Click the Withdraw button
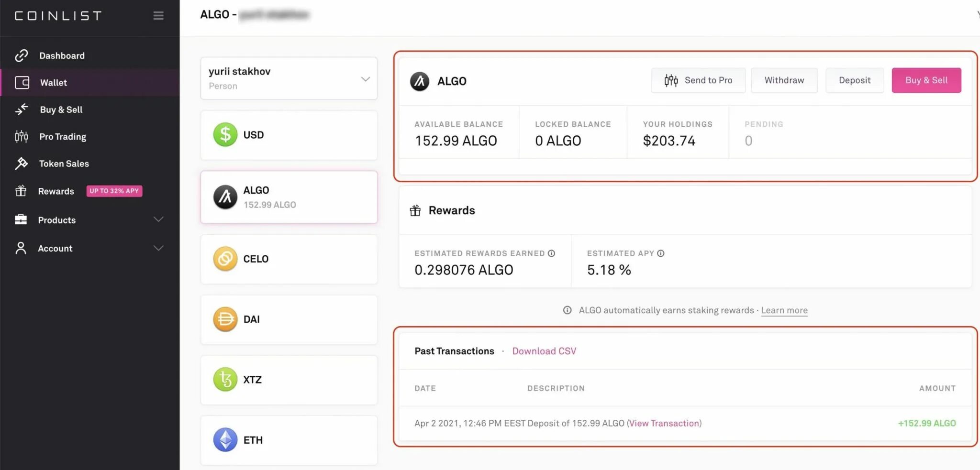980x470 pixels. (x=784, y=80)
